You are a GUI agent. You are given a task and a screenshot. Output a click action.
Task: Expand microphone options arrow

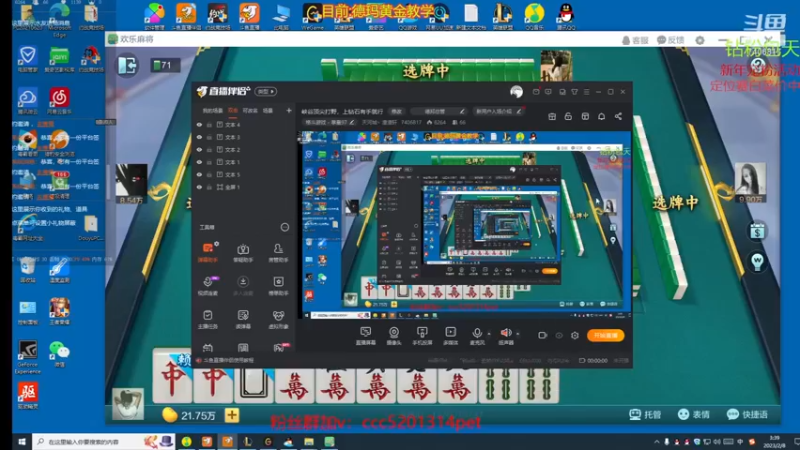click(489, 334)
